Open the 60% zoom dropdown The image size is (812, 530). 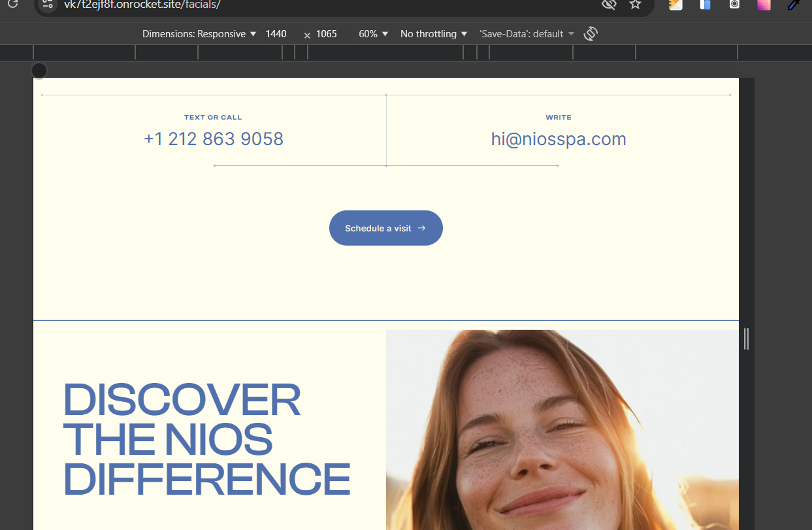point(373,34)
